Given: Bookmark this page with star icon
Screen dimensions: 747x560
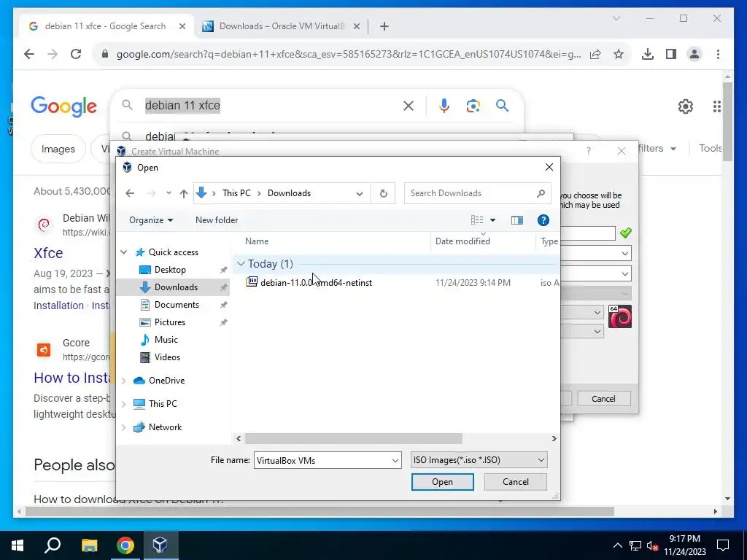Looking at the screenshot, I should pos(619,54).
